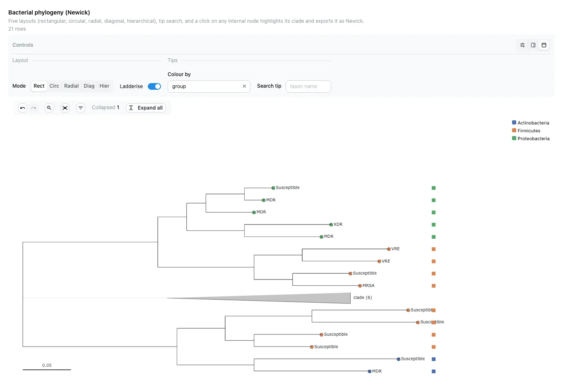
Task: Switch controls to side panel layout
Action: pos(533,45)
